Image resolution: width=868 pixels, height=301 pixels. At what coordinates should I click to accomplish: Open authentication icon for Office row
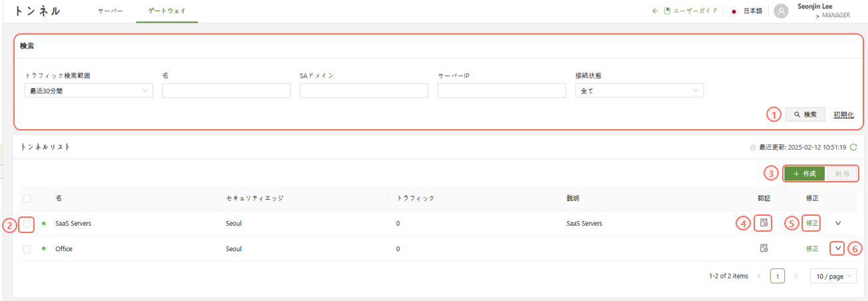click(764, 248)
